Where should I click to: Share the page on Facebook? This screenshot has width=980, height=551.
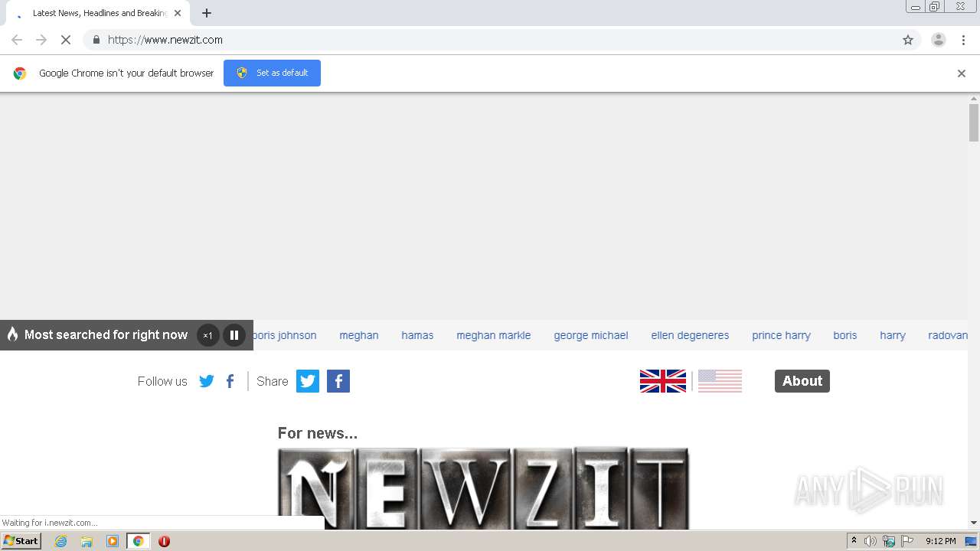338,381
